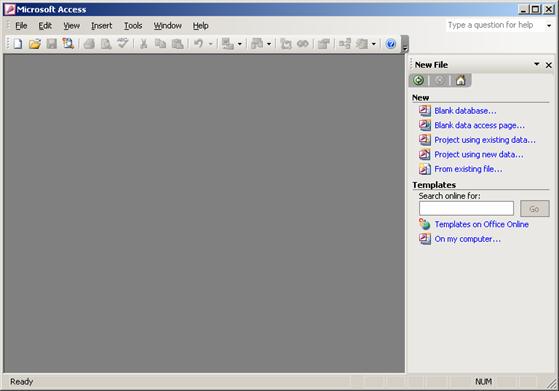This screenshot has width=559, height=391.
Task: Click the Relationships toolbar icon
Action: coord(345,44)
